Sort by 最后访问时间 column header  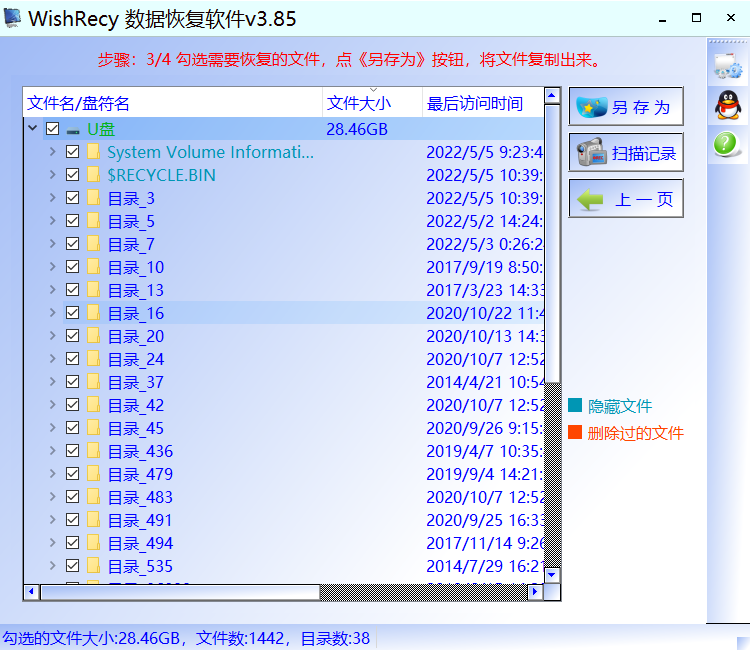pos(483,103)
